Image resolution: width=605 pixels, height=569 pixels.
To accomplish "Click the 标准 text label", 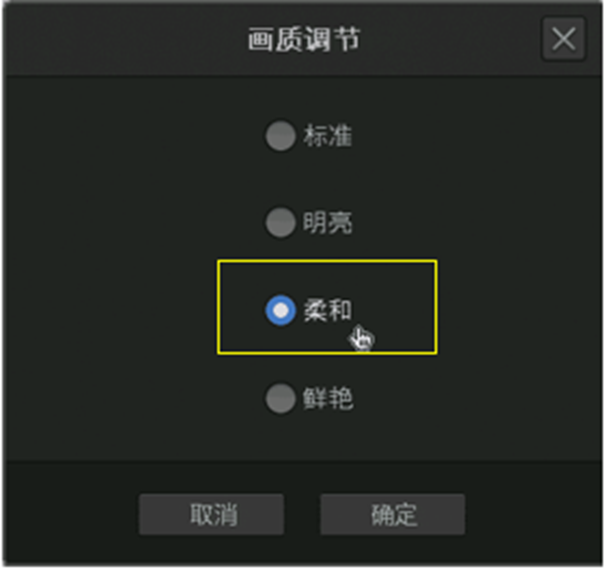I will click(328, 135).
